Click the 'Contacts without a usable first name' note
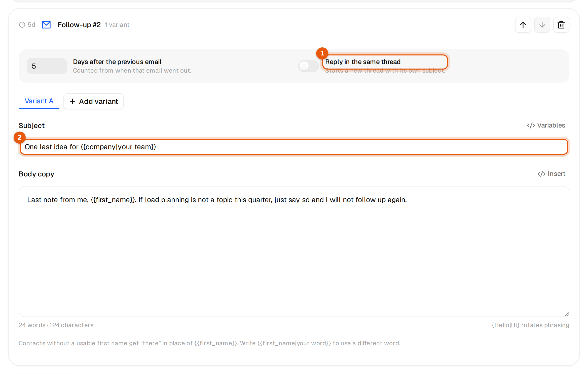 pos(209,343)
